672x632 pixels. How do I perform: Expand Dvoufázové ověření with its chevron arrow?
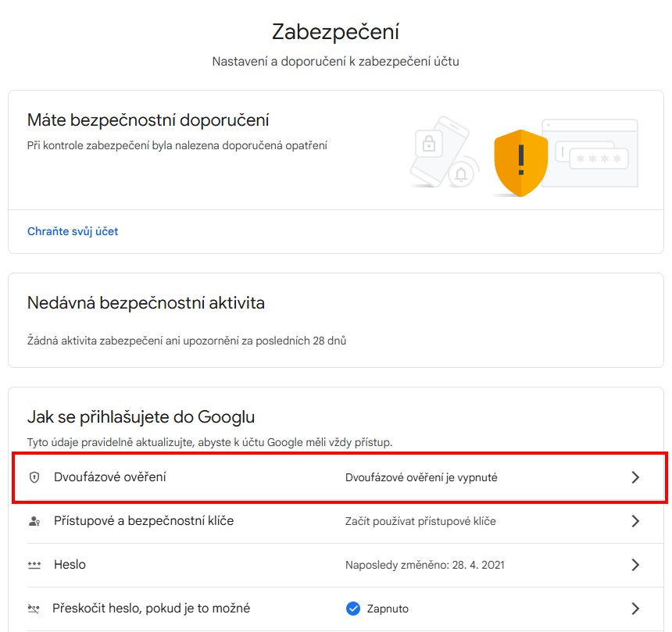coord(635,477)
